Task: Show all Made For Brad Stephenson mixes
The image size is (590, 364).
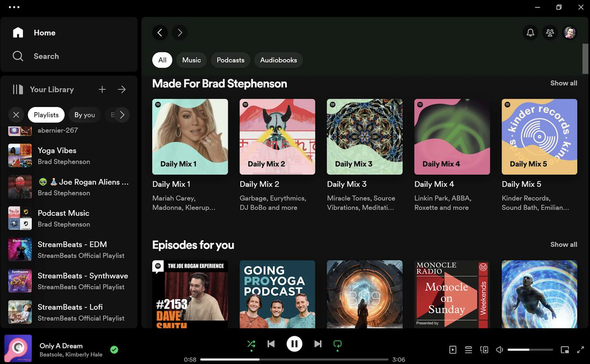Action: pos(563,83)
